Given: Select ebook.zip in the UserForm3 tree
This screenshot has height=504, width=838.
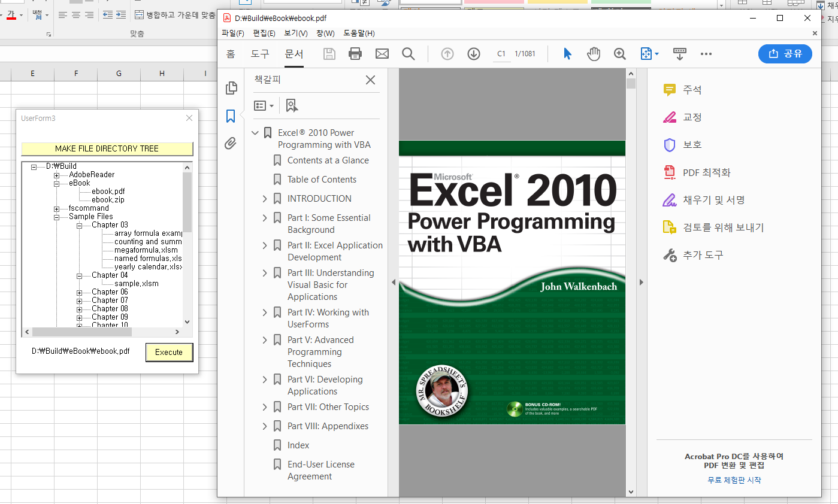Looking at the screenshot, I should pos(108,200).
